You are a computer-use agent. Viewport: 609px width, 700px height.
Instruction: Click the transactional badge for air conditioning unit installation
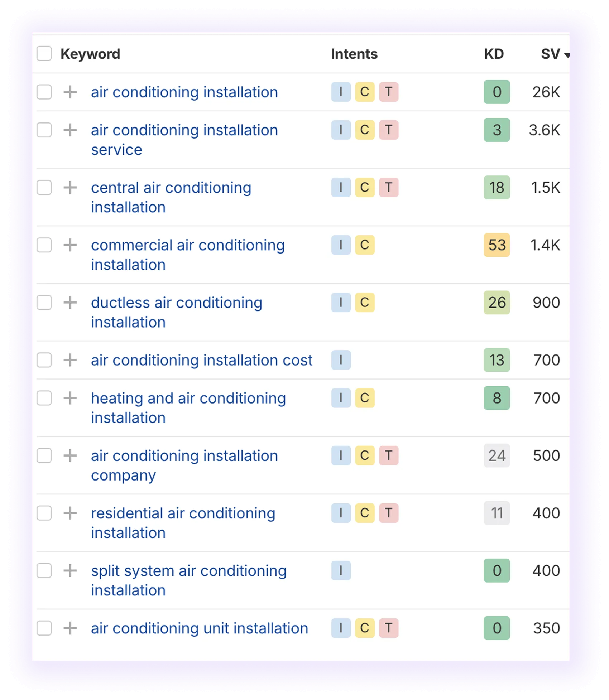coord(389,628)
